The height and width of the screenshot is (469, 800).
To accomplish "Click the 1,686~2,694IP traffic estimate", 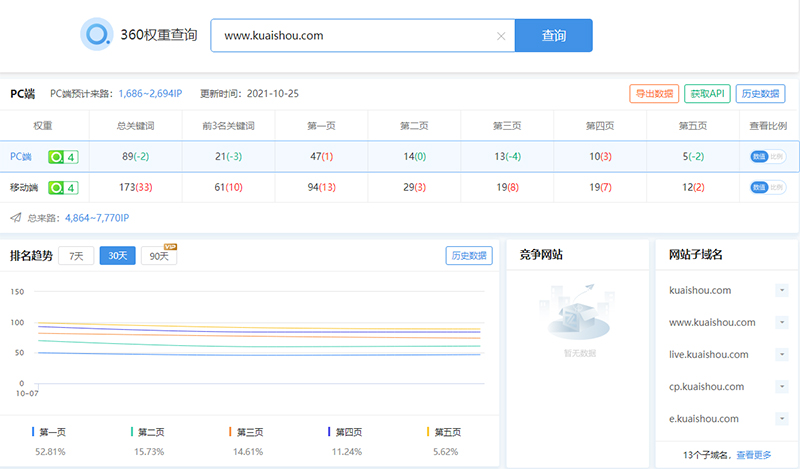I will [150, 94].
